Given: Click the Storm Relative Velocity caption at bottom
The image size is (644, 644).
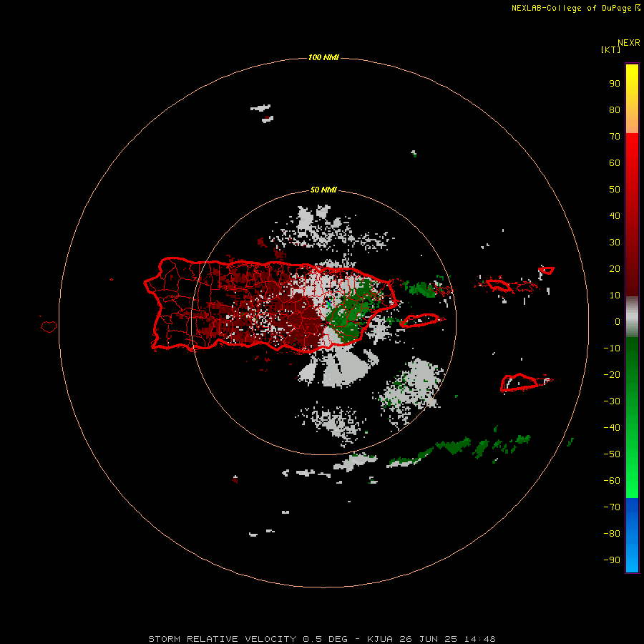Looking at the screenshot, I should tap(321, 639).
